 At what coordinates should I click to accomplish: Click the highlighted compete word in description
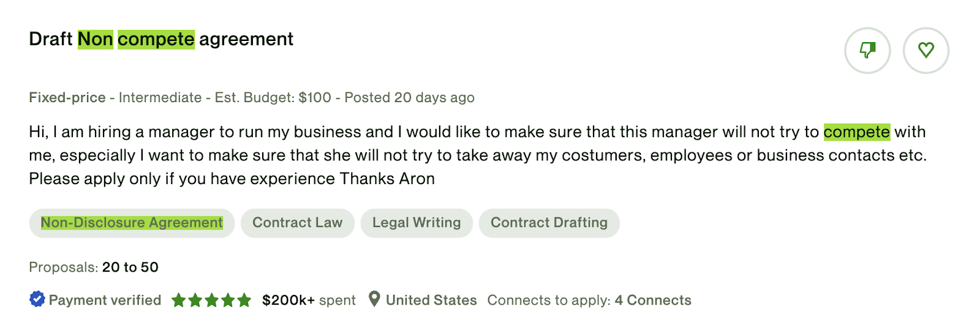tap(856, 132)
